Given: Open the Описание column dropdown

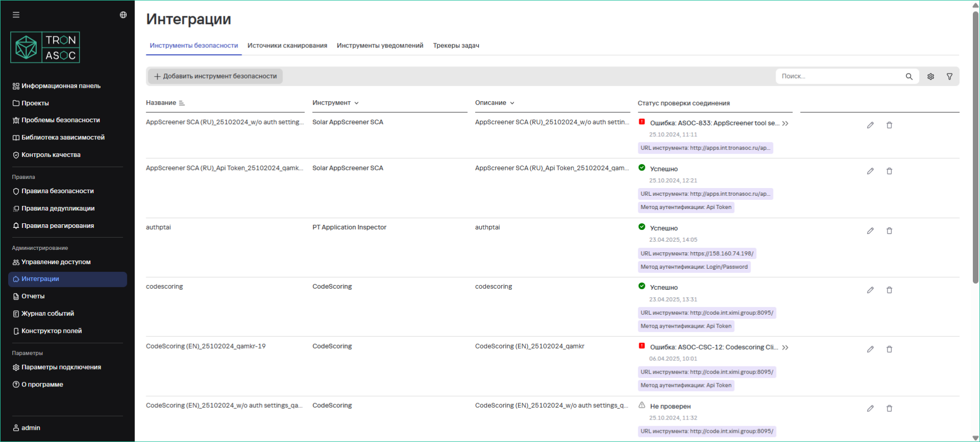Looking at the screenshot, I should point(512,103).
